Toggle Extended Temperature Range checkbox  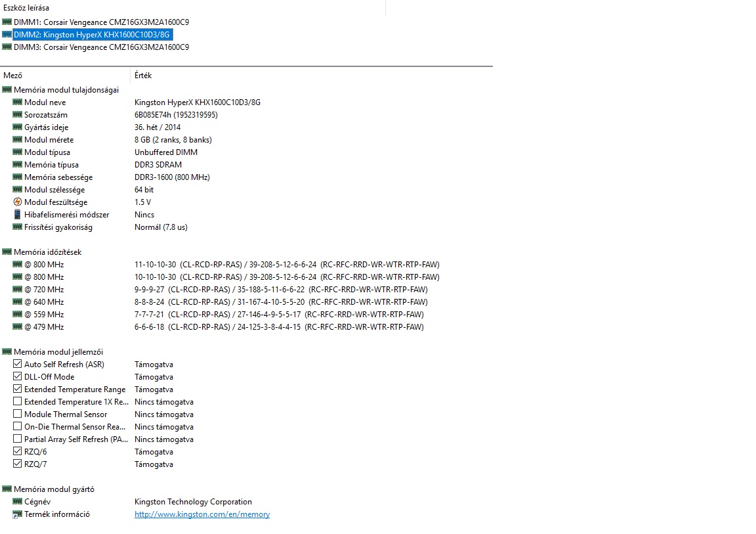tap(17, 389)
